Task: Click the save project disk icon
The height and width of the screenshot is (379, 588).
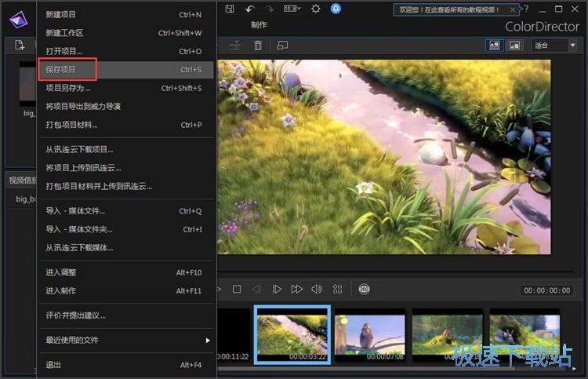Action: [x=230, y=9]
